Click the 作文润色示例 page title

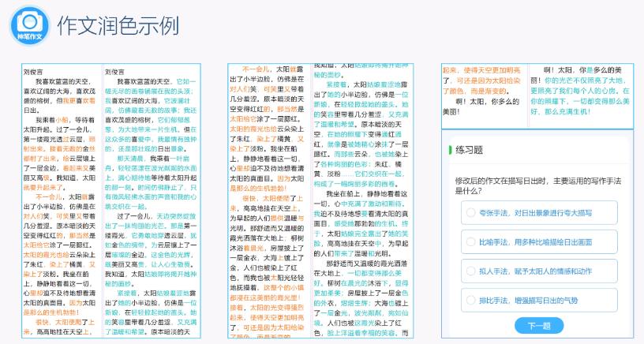(118, 26)
